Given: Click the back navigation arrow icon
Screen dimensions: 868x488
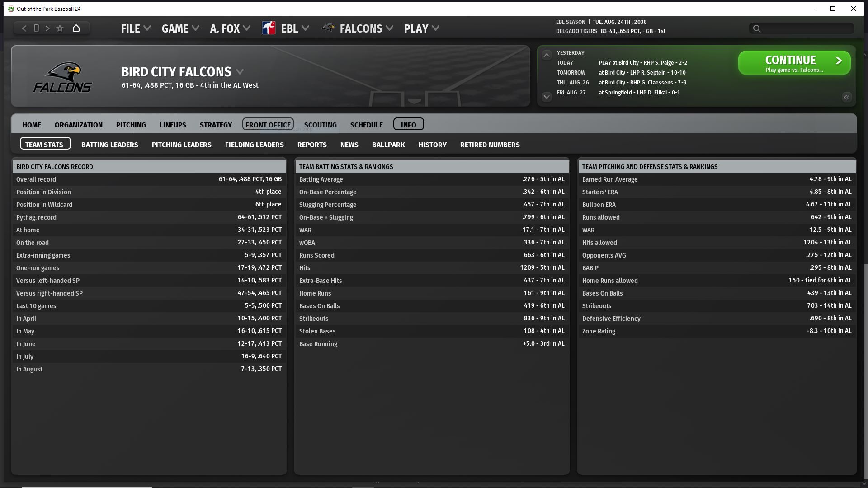Looking at the screenshot, I should point(24,28).
